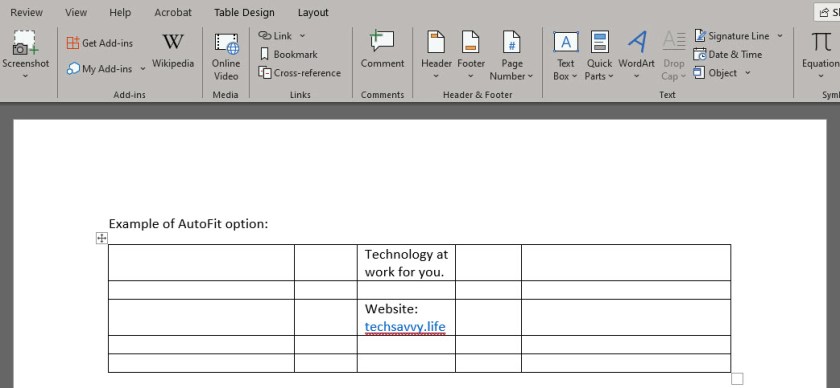
Task: Click the Quick Parts icon
Action: 599,42
